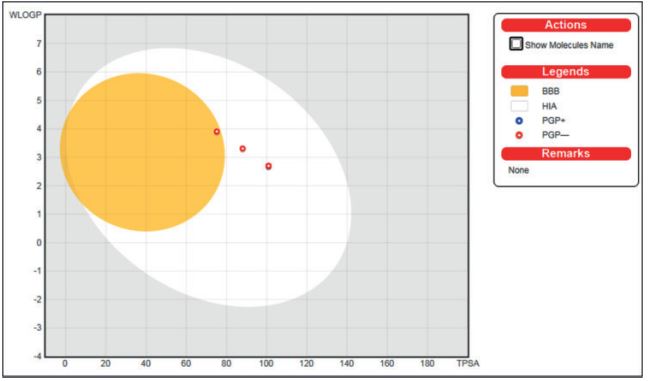Image resolution: width=648 pixels, height=381 pixels.
Task: Click the red molecule point near TPSA 75
Action: [217, 132]
